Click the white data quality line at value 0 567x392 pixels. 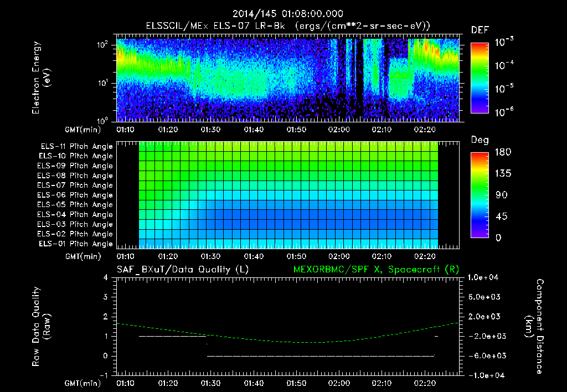click(321, 356)
